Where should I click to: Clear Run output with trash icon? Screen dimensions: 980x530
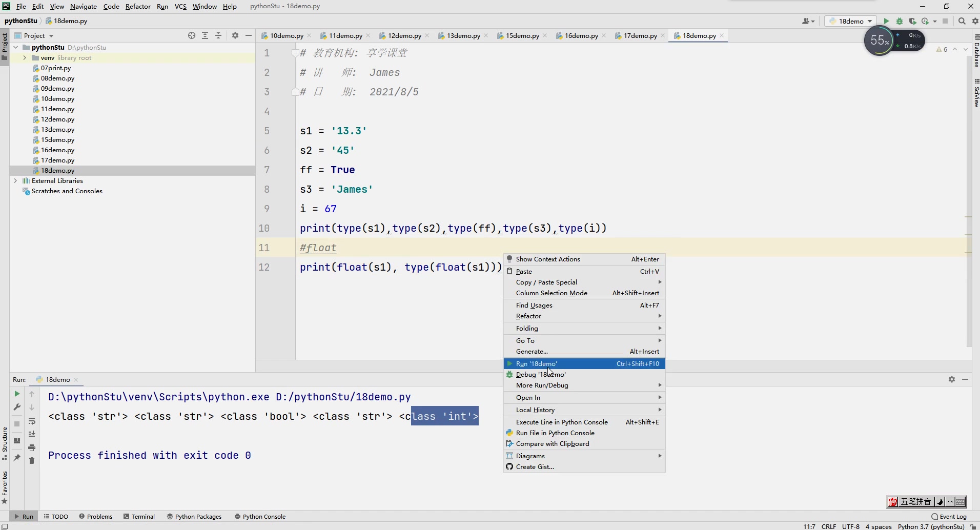point(32,461)
